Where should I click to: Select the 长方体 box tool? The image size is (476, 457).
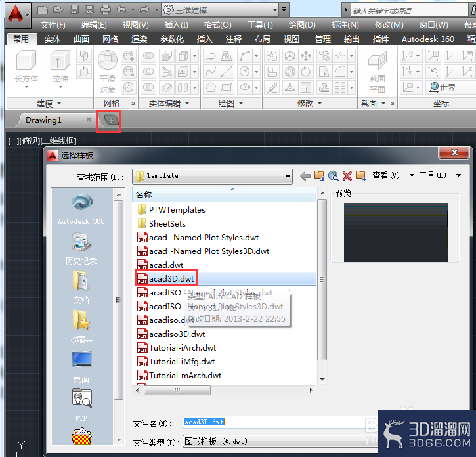(26, 69)
